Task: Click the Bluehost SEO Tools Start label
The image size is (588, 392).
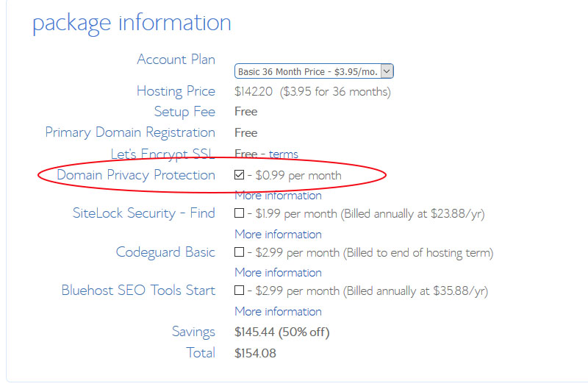Action: pos(138,291)
